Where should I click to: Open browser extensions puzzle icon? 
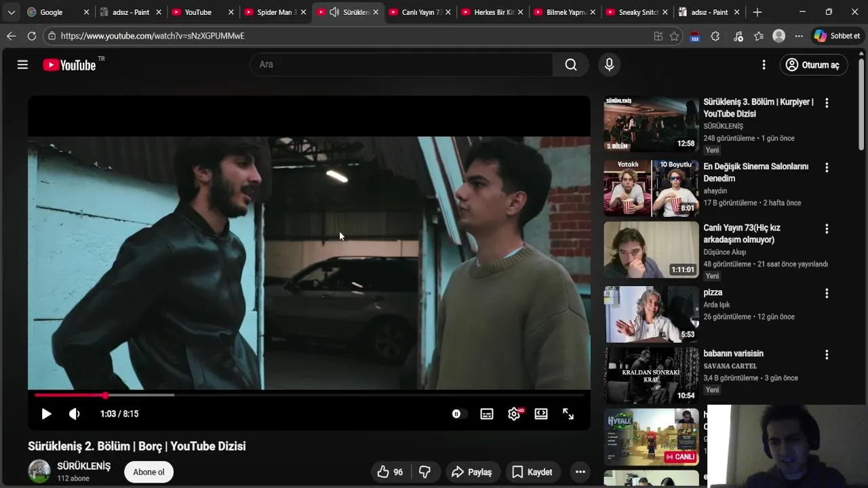click(715, 36)
